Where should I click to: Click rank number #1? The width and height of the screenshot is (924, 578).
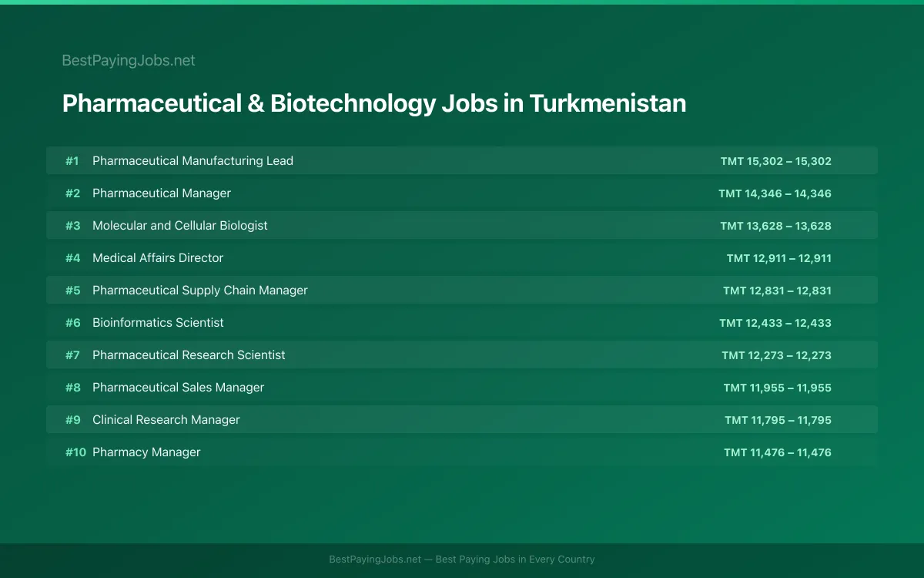point(72,161)
